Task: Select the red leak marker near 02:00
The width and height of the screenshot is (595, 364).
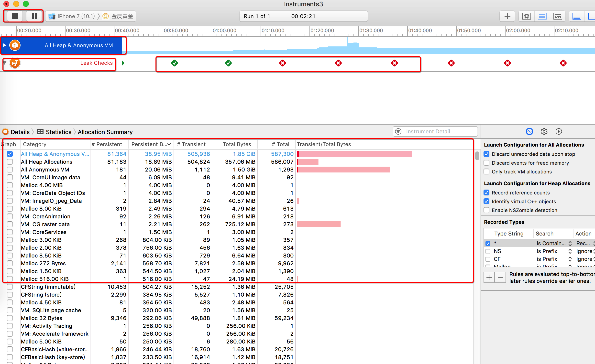Action: tap(507, 63)
